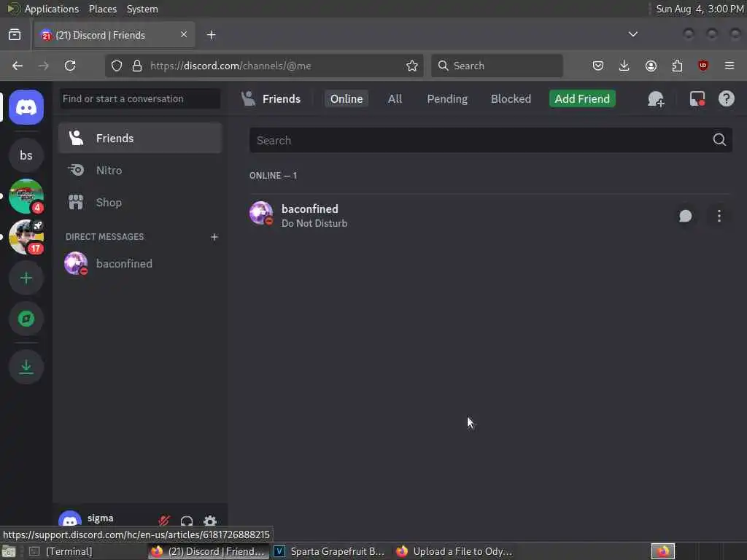Open Firefox account icon
747x560 pixels.
(x=651, y=66)
